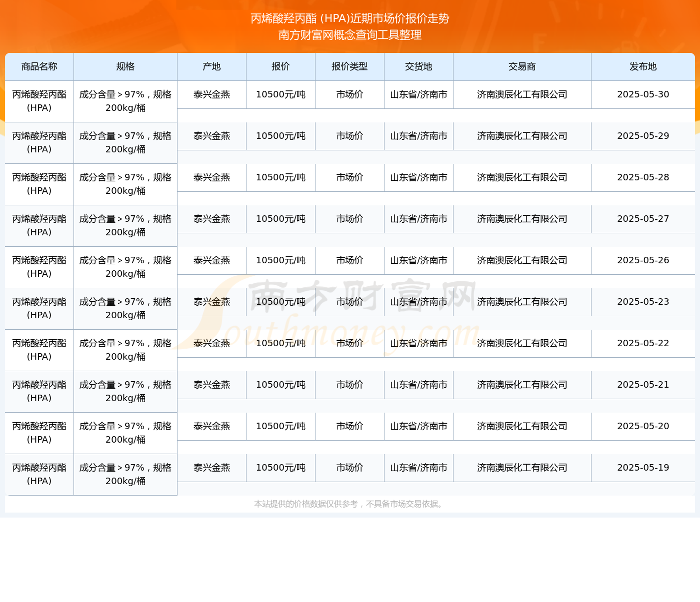Click the 交货地 column header
This screenshot has height=602, width=700.
point(419,66)
